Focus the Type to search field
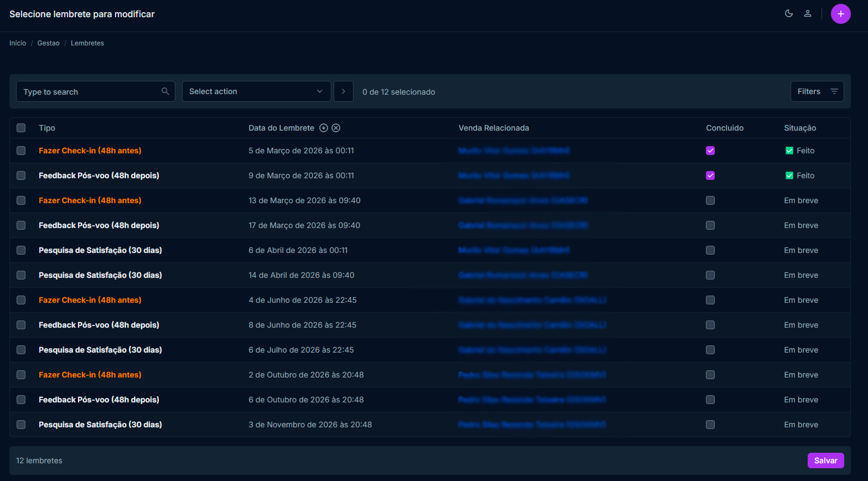The width and height of the screenshot is (868, 481). point(89,92)
